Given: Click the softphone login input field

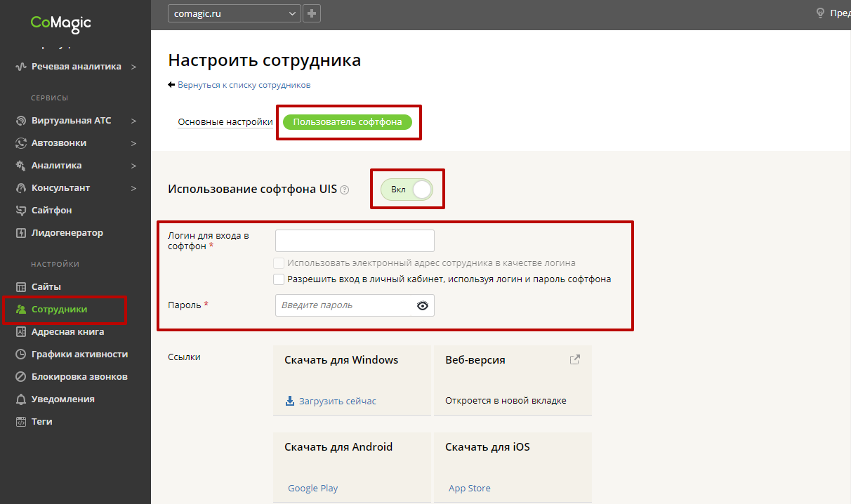Looking at the screenshot, I should (x=355, y=241).
